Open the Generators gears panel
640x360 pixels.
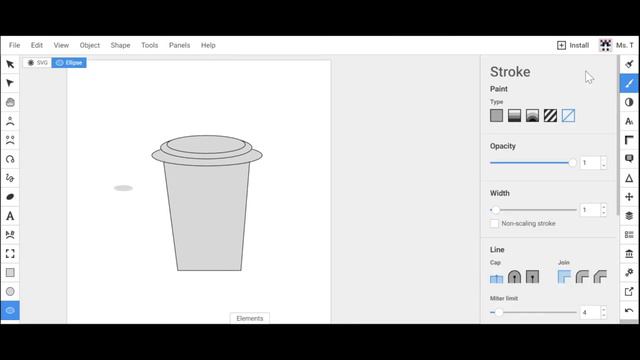[629, 272]
